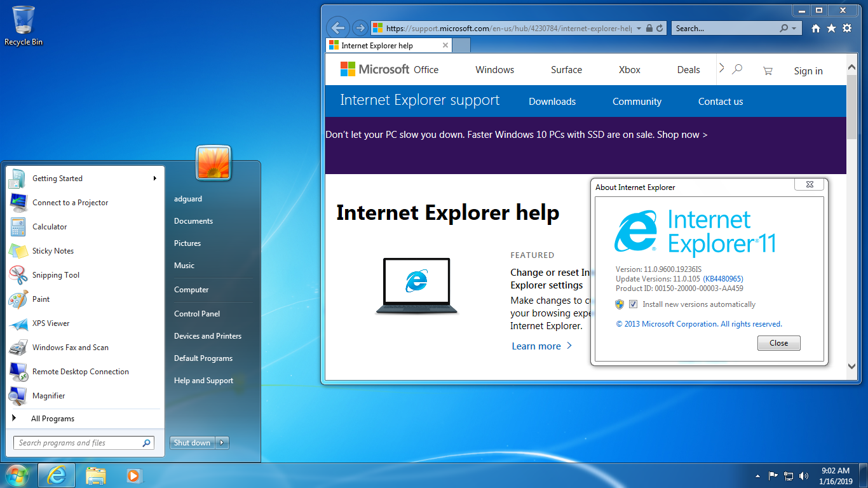Open the Xbox navigation item
The height and width of the screenshot is (488, 868).
[x=630, y=70]
